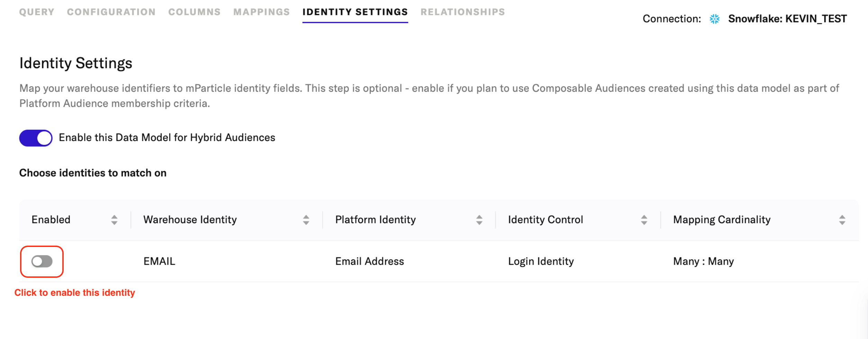Expand Platform Identity sort dropdown

tap(480, 220)
